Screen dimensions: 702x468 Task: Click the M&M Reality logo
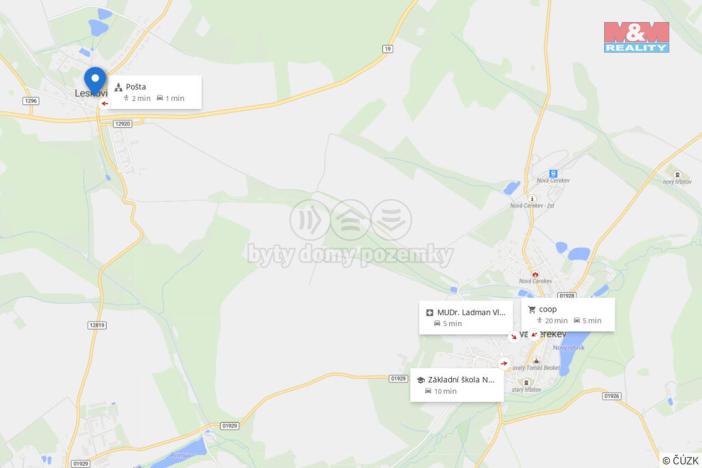click(636, 37)
